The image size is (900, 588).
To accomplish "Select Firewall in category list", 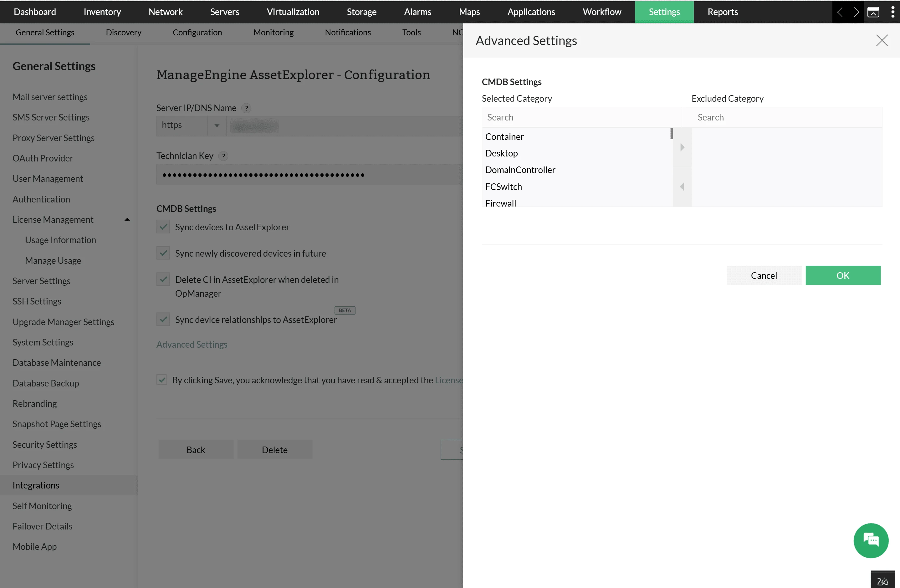I will [577, 202].
